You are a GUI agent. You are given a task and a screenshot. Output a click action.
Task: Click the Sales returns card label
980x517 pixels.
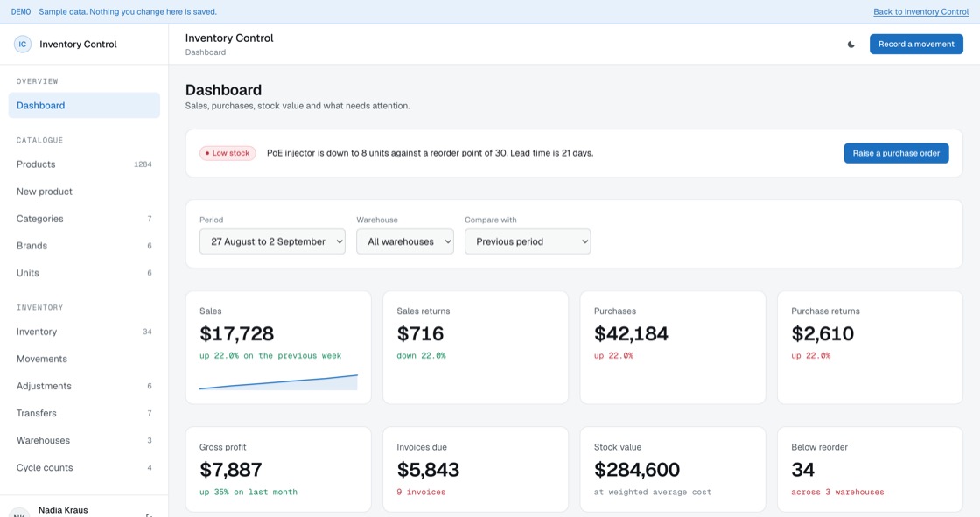[x=423, y=311]
